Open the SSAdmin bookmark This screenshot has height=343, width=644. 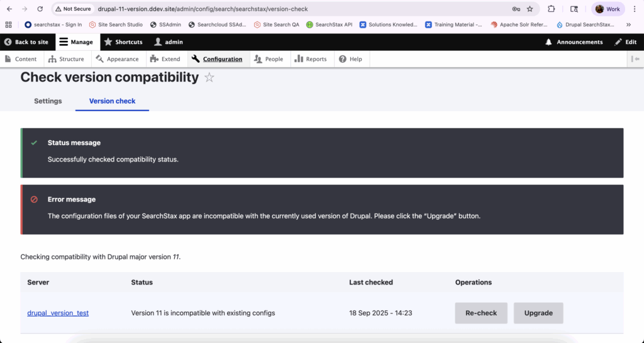click(x=165, y=24)
